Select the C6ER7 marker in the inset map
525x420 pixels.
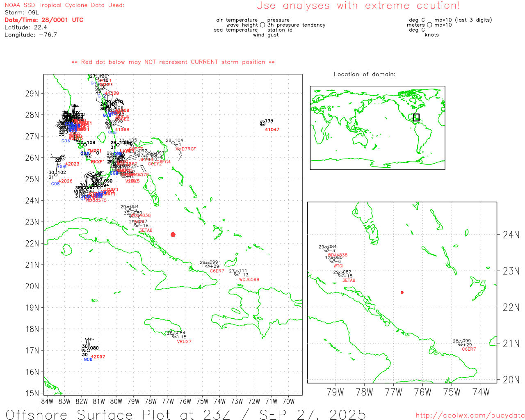click(460, 343)
